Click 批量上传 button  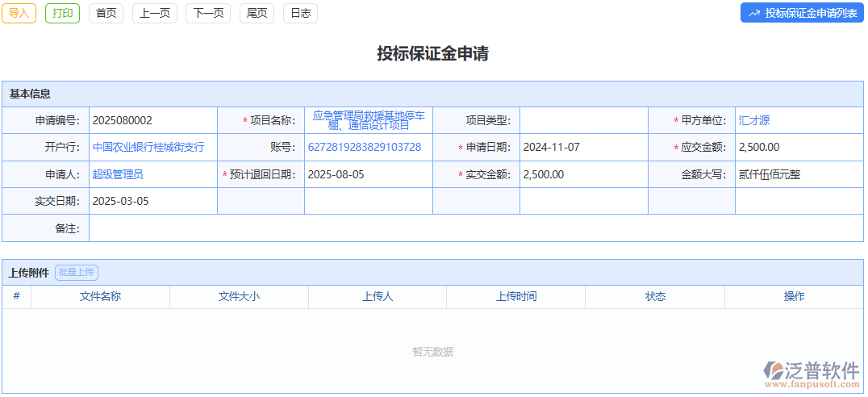(x=77, y=272)
